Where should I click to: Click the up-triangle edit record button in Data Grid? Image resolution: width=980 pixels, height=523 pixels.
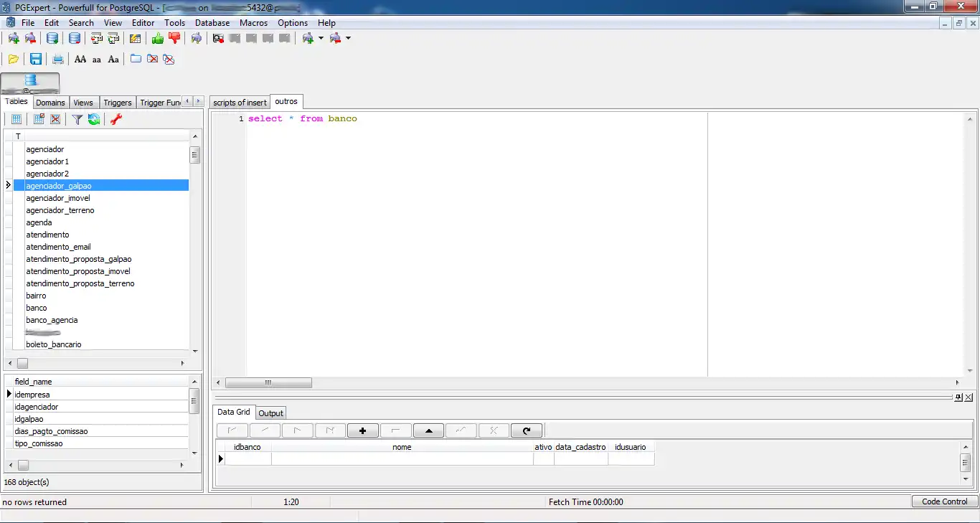click(x=429, y=430)
